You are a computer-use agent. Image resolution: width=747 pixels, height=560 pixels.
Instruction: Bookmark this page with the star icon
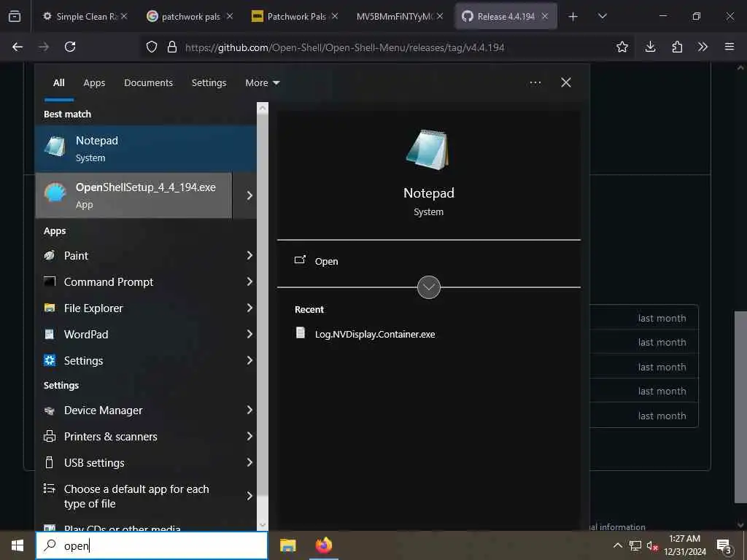[x=622, y=47]
